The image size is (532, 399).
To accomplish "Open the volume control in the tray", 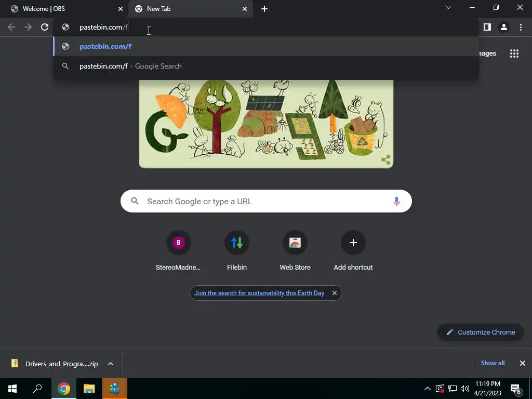I will [x=465, y=389].
